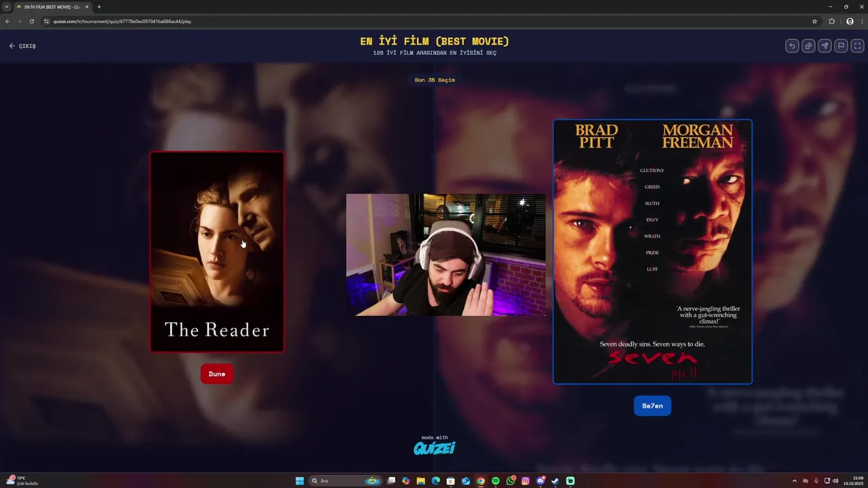Open Steam from the taskbar
Viewport: 868px width, 488px height.
[x=555, y=481]
